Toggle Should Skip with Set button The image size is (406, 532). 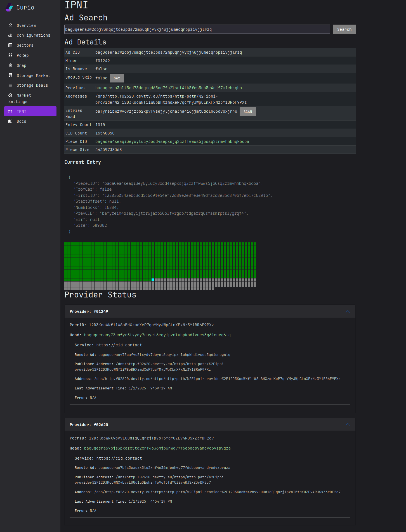pos(117,78)
